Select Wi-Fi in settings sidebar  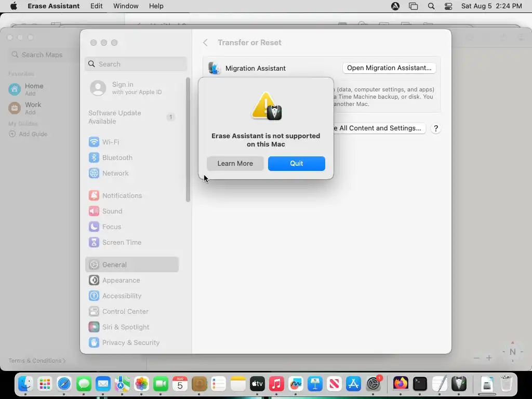[x=131, y=142]
